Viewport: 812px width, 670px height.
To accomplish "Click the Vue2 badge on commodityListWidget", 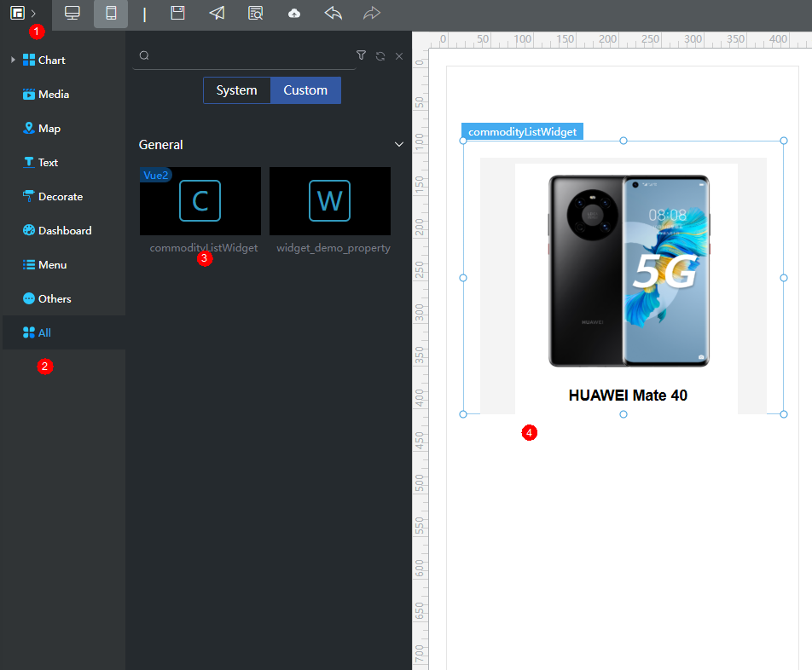I will click(156, 175).
